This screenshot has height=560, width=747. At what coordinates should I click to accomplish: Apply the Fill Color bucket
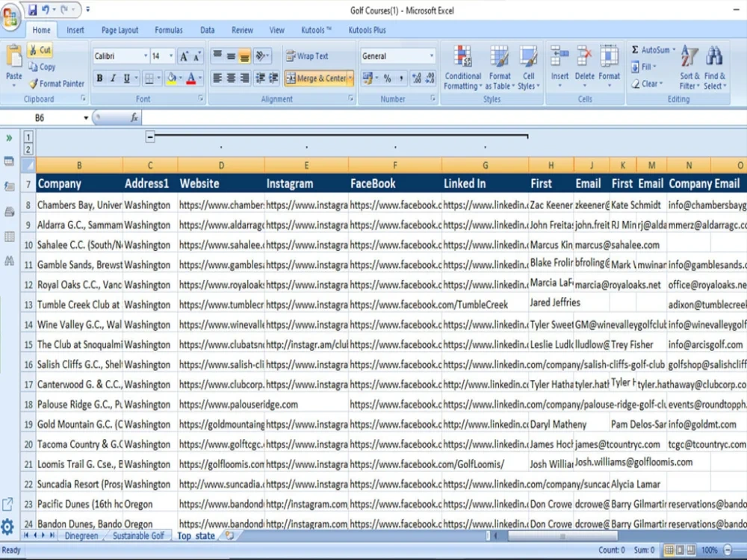[172, 78]
